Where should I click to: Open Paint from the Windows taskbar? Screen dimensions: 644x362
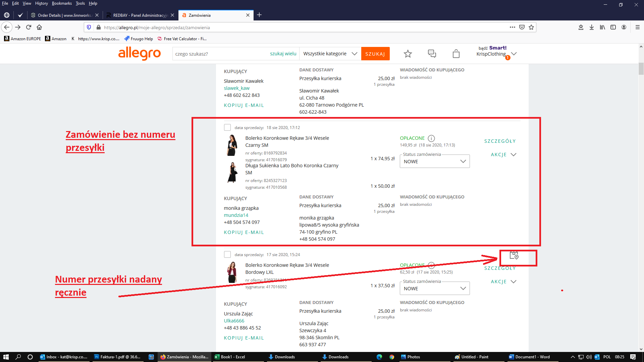(471, 357)
